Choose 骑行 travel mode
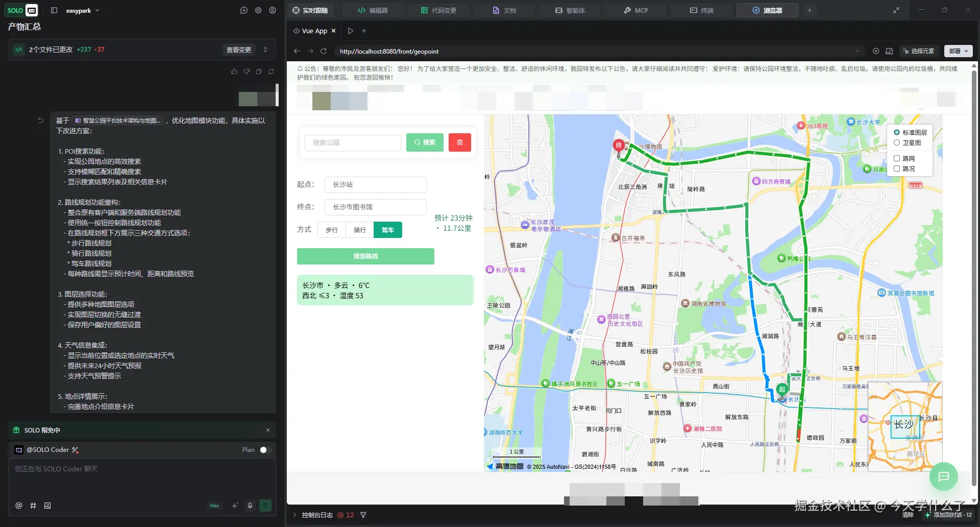 pyautogui.click(x=360, y=230)
